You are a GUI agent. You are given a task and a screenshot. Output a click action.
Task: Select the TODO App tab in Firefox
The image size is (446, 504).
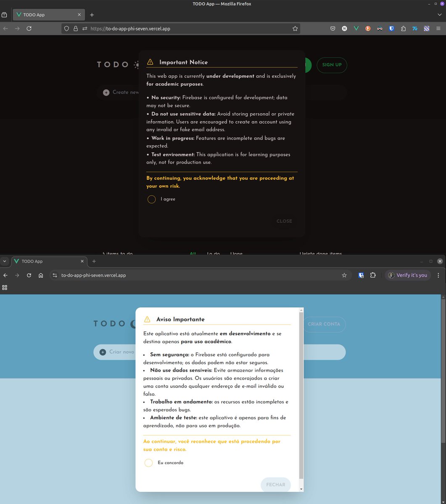[x=46, y=14]
